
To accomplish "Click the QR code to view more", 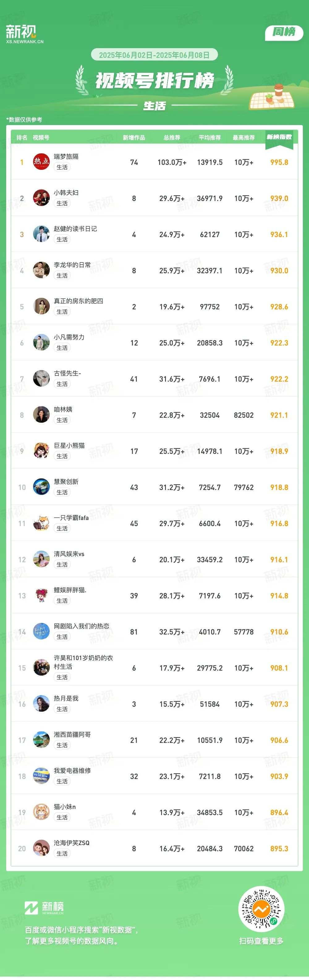I will [x=261, y=909].
